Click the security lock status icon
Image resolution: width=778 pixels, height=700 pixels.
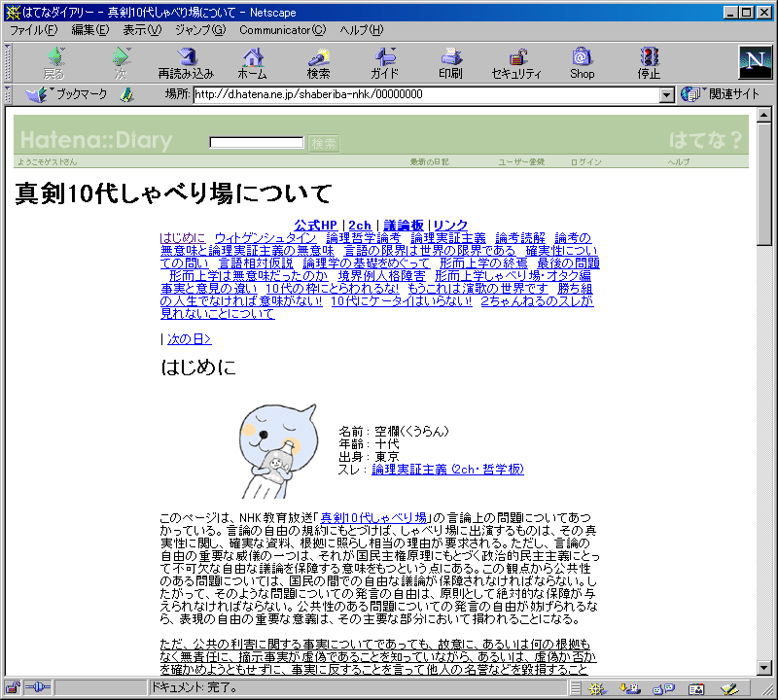[13, 688]
